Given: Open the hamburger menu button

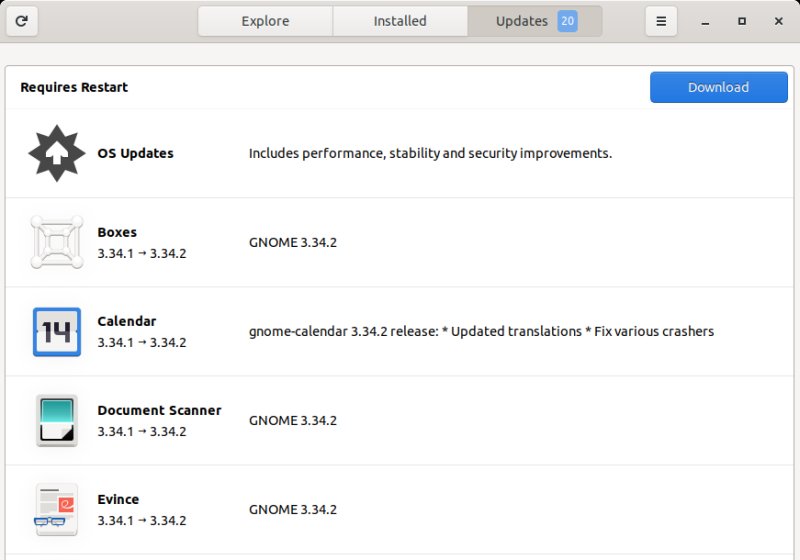Looking at the screenshot, I should pyautogui.click(x=660, y=21).
